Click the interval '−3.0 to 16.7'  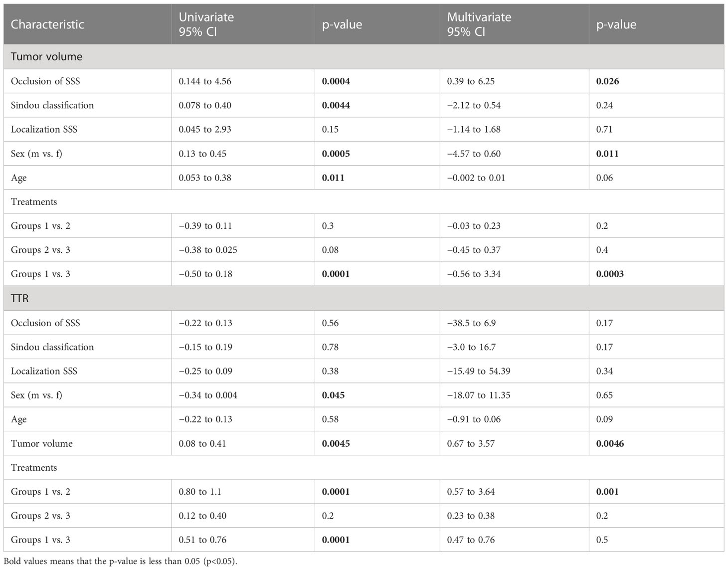[471, 347]
